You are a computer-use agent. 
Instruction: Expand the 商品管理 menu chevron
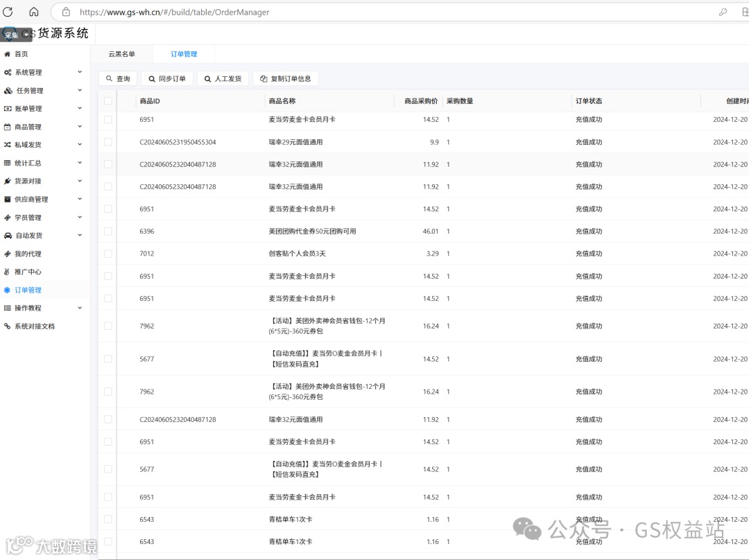click(x=80, y=127)
